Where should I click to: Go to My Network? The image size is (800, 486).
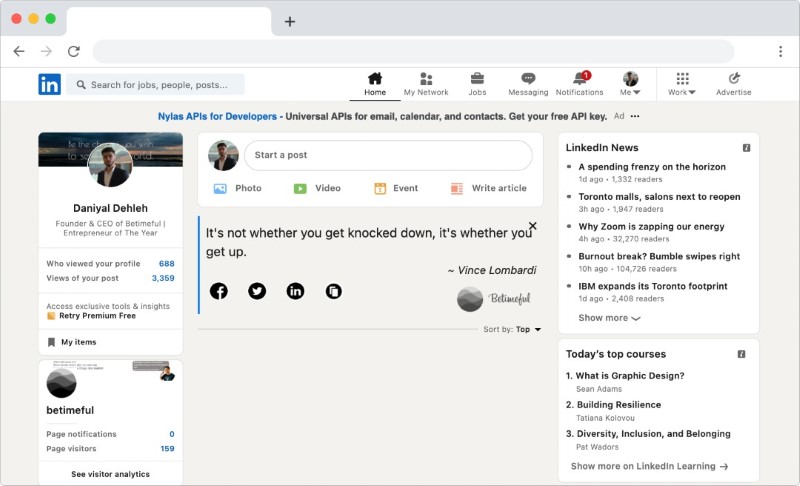(x=426, y=85)
